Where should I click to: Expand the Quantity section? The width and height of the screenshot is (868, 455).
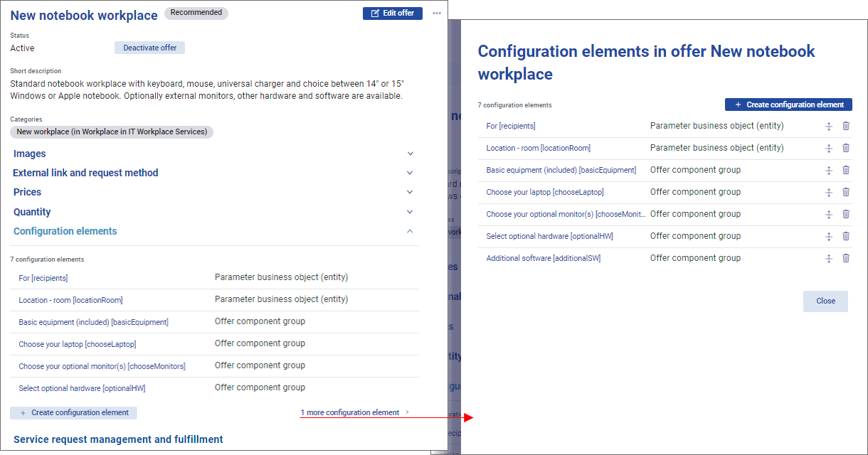point(410,212)
